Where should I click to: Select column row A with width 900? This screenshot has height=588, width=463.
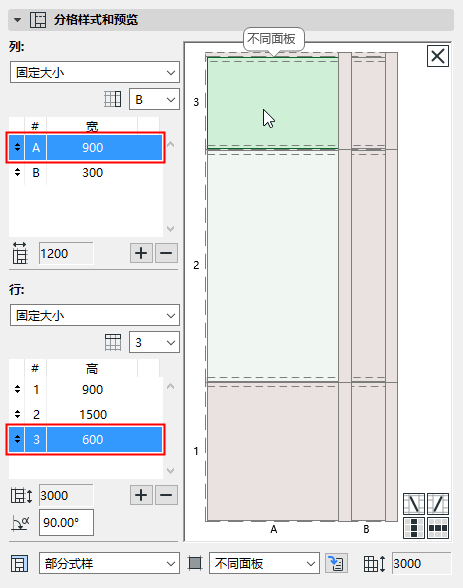point(85,147)
